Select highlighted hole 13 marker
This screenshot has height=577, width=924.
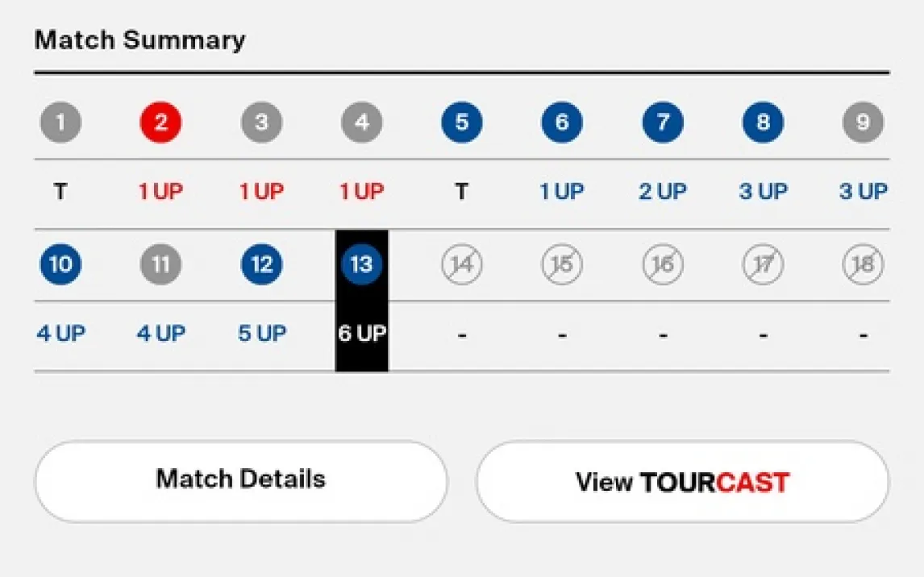(x=361, y=265)
